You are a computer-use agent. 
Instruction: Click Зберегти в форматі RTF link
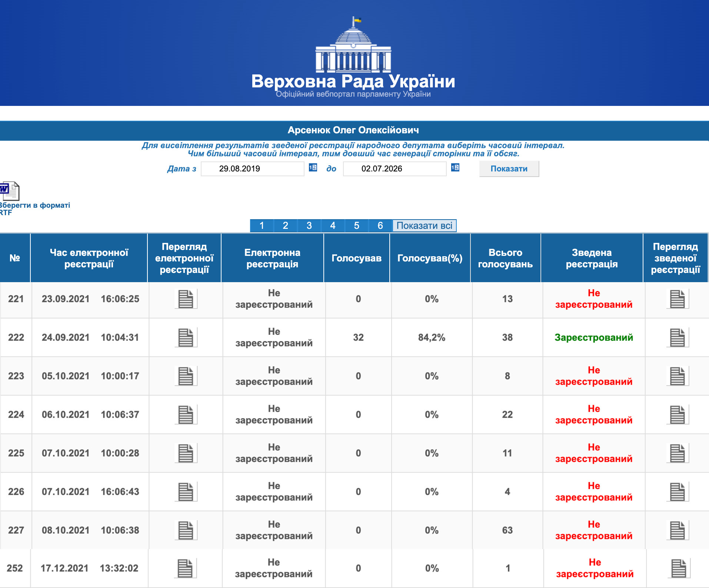click(x=35, y=209)
